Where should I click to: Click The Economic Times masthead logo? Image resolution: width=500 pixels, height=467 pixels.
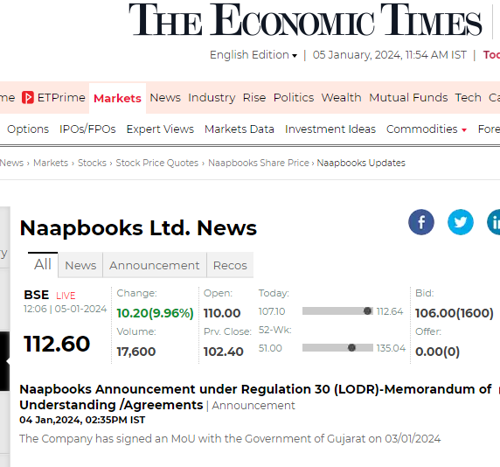[x=305, y=20]
